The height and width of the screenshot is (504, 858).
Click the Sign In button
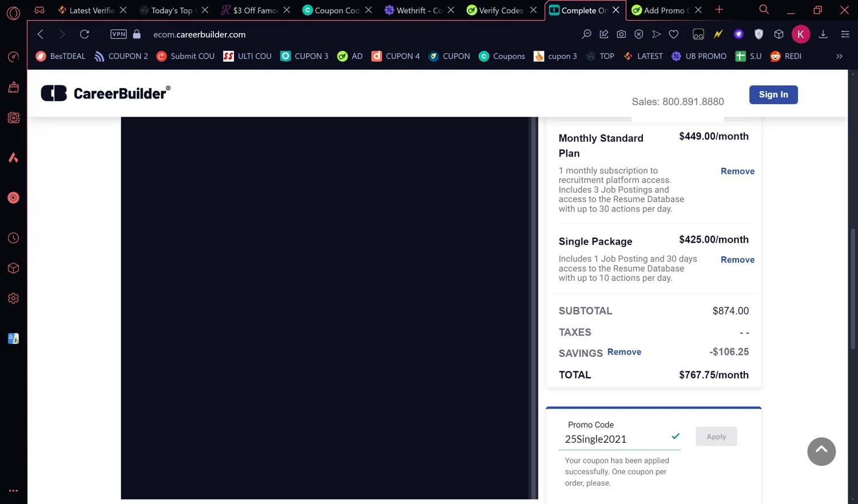[773, 94]
